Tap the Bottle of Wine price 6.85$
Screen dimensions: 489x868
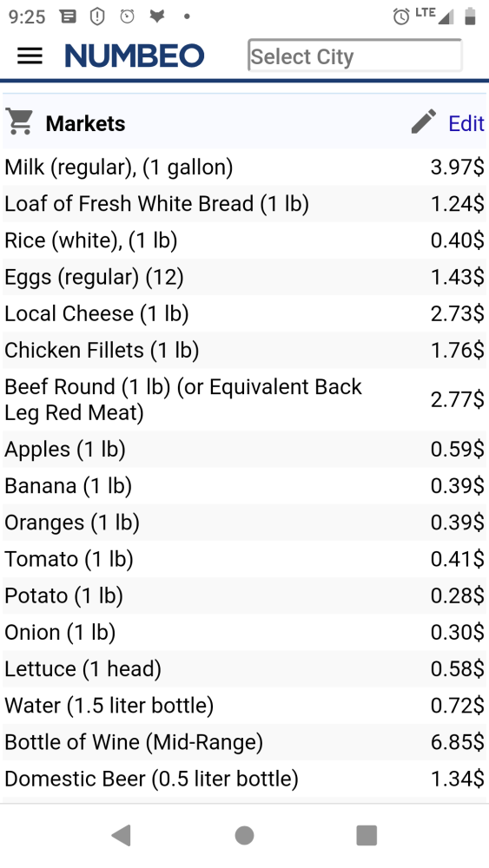point(458,742)
